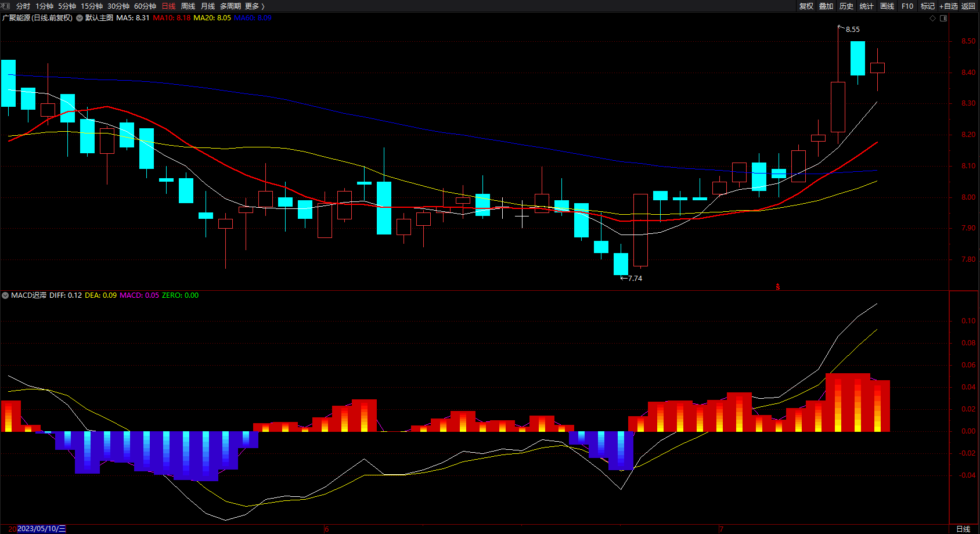Screen dimensions: 980x534
Task: Switch to the 分时 tab
Action: point(23,6)
